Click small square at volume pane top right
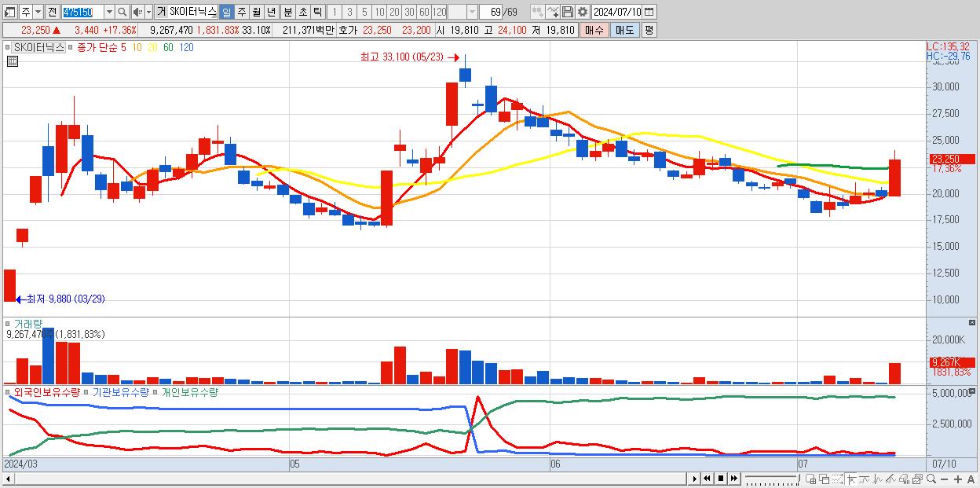 [974, 323]
